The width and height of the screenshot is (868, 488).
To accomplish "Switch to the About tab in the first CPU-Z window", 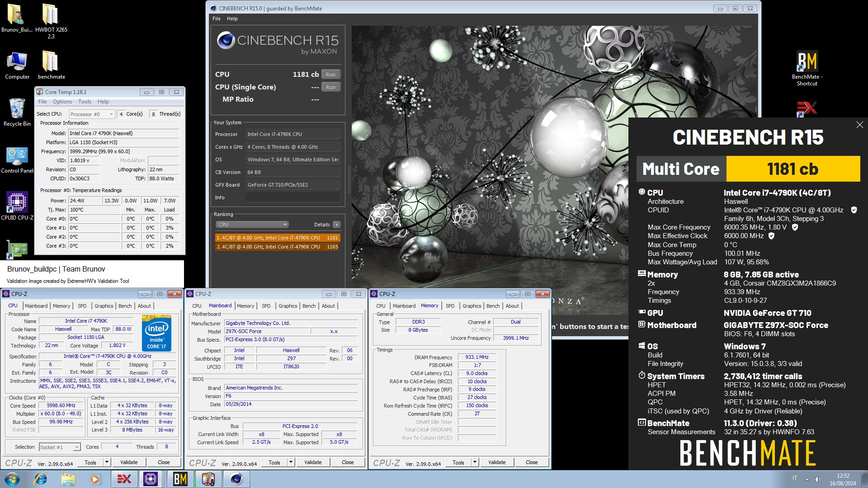I will tap(144, 306).
